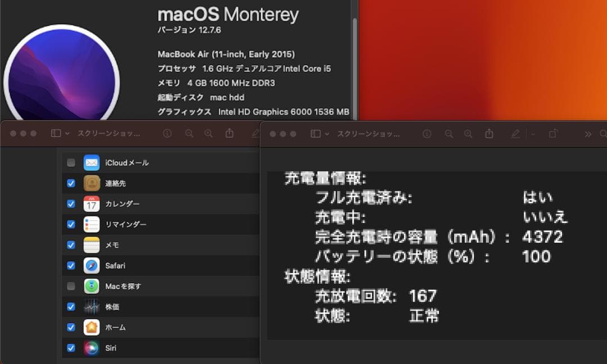Open the sidebar display dropdown in the right window
The image size is (607, 364).
click(x=327, y=134)
